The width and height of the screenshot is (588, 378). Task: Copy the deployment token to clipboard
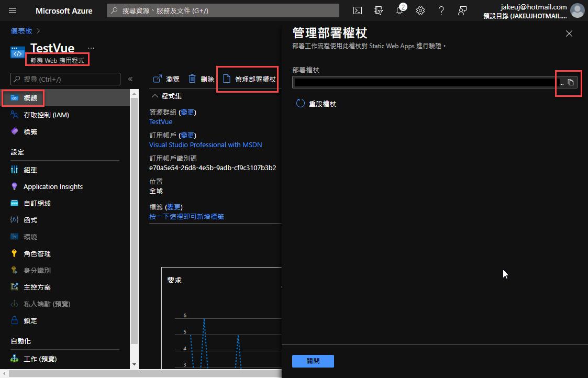click(x=571, y=82)
